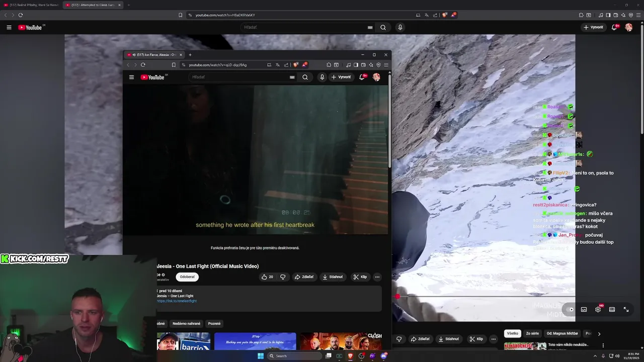Show more category chips with the right arrow

(599, 333)
